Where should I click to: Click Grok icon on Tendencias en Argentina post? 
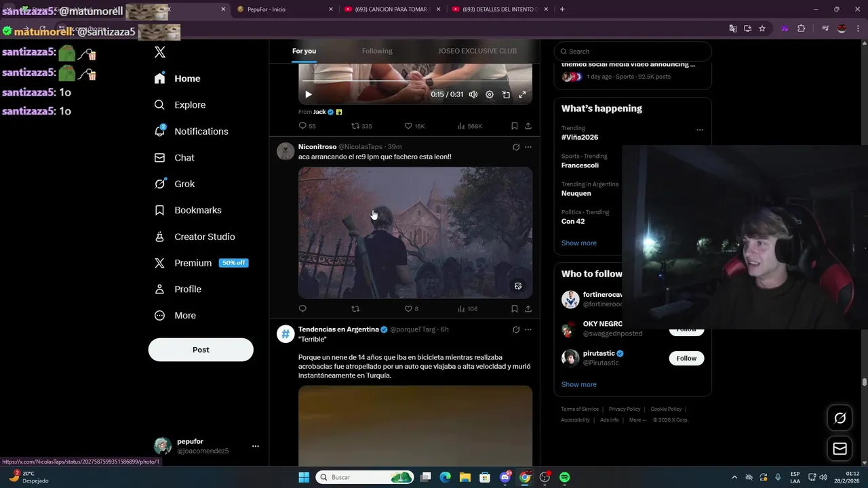pyautogui.click(x=516, y=329)
